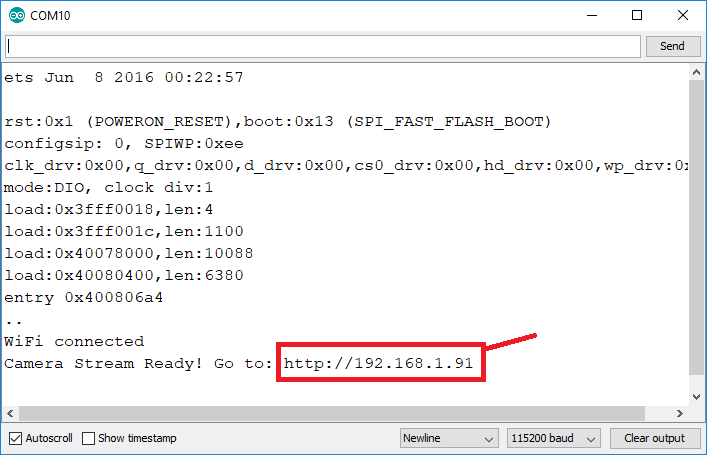Click the horizontal scrollbar left arrow

(x=9, y=412)
